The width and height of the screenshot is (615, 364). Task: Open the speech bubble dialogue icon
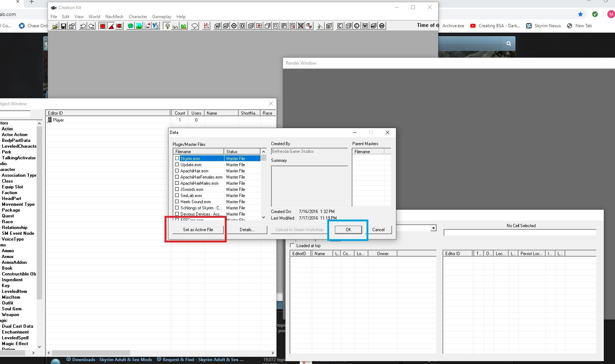(x=195, y=26)
